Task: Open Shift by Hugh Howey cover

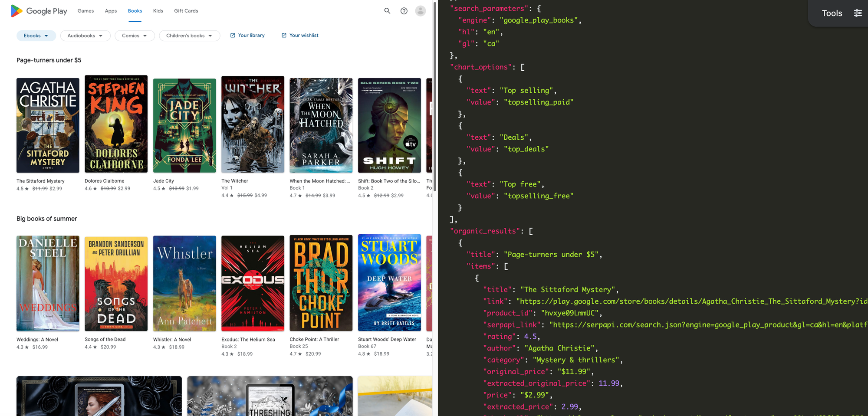Action: click(389, 125)
